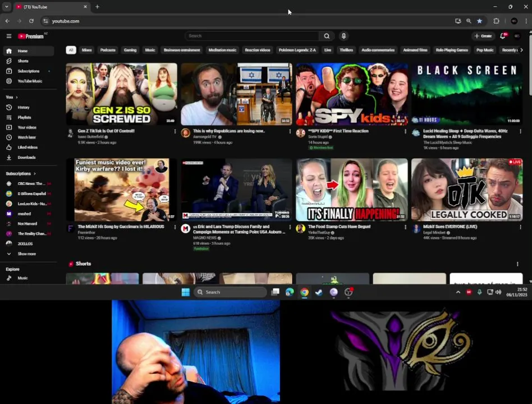This screenshot has height=404, width=532.
Task: Select the Reaction videos filter chip
Action: pos(258,50)
